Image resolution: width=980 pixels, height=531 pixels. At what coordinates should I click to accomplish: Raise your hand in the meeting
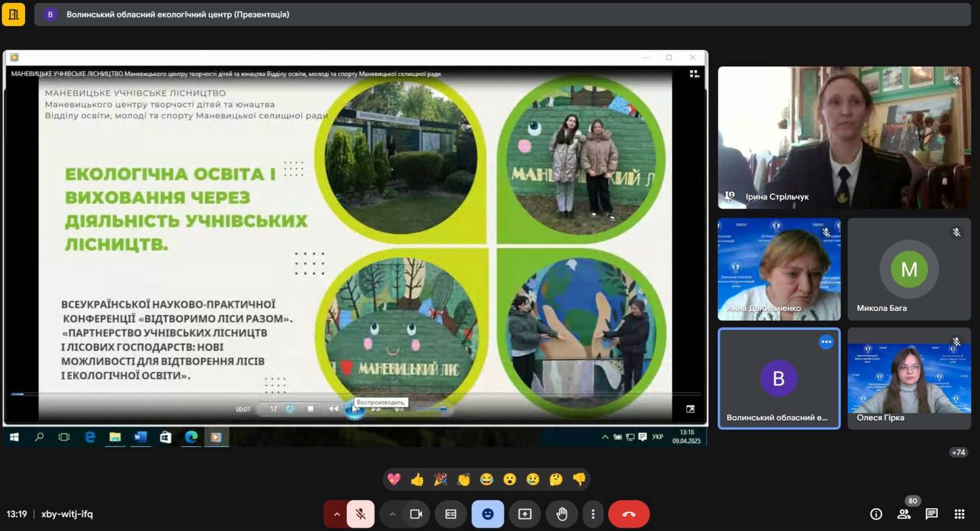tap(561, 514)
